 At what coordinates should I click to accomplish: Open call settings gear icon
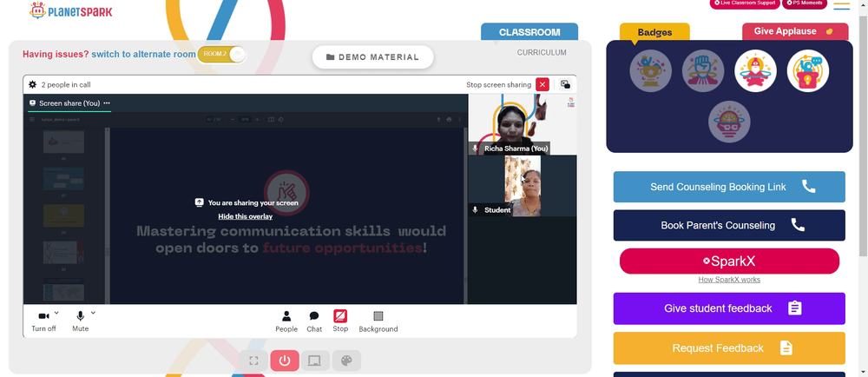tap(32, 85)
